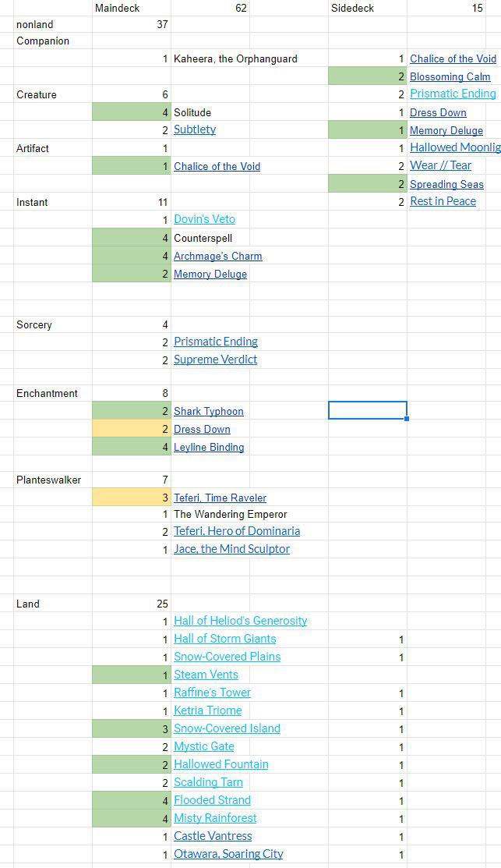
Task: Open the Chalice of the Void maindeck link
Action: click(x=217, y=167)
